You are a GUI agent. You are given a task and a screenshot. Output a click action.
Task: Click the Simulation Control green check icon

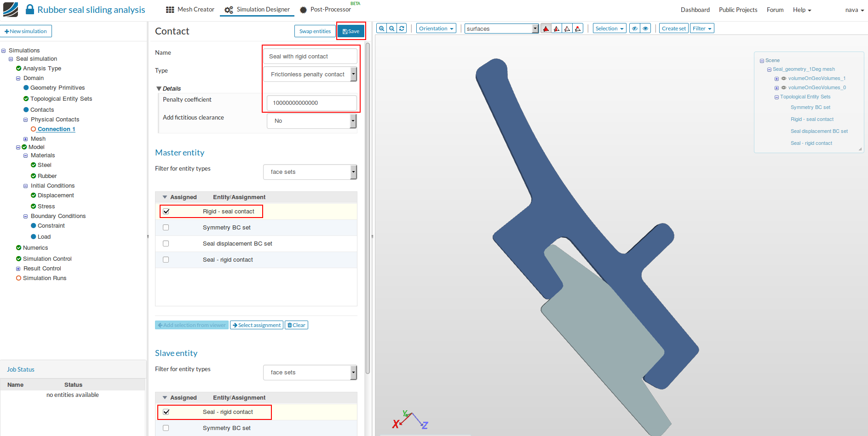[19, 259]
